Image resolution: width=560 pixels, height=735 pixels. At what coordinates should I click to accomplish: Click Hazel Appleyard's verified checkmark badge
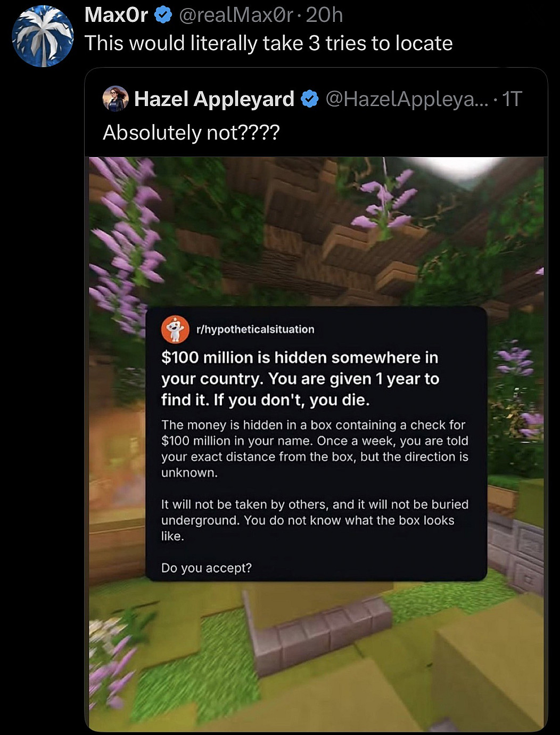click(309, 99)
